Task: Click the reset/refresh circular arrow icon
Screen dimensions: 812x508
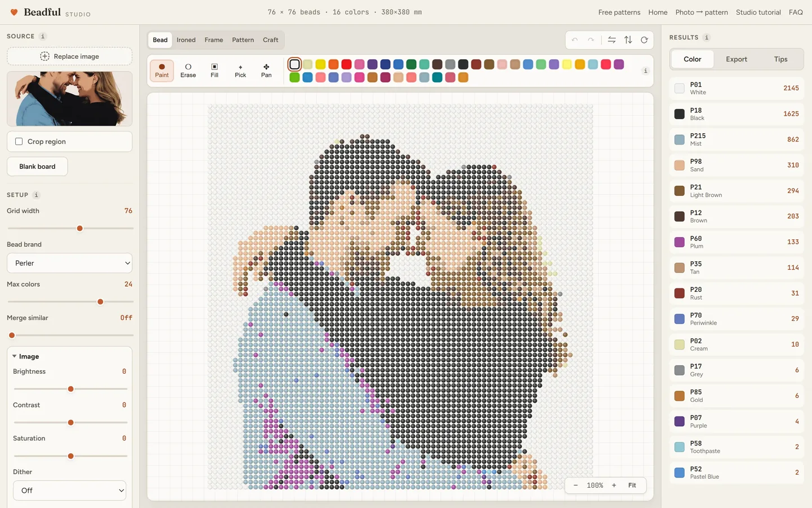Action: (x=644, y=40)
